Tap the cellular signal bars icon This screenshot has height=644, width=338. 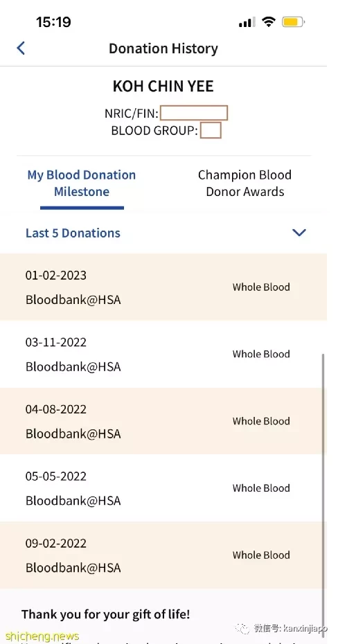click(247, 22)
